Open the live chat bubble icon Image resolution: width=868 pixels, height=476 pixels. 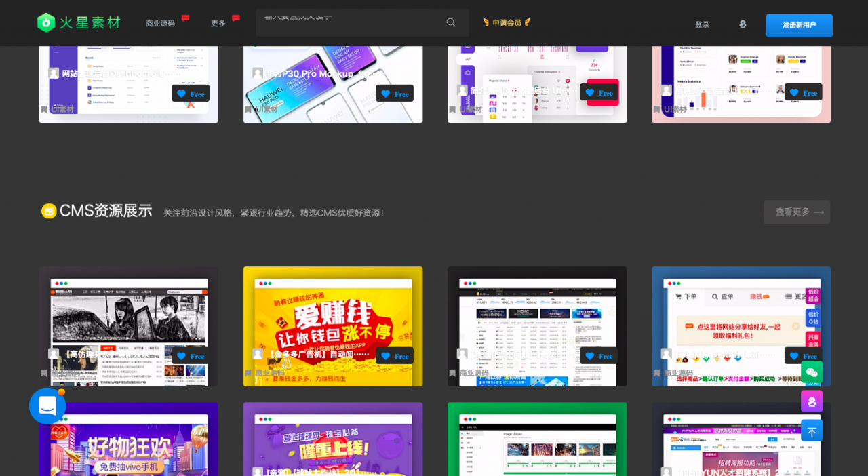tap(46, 405)
